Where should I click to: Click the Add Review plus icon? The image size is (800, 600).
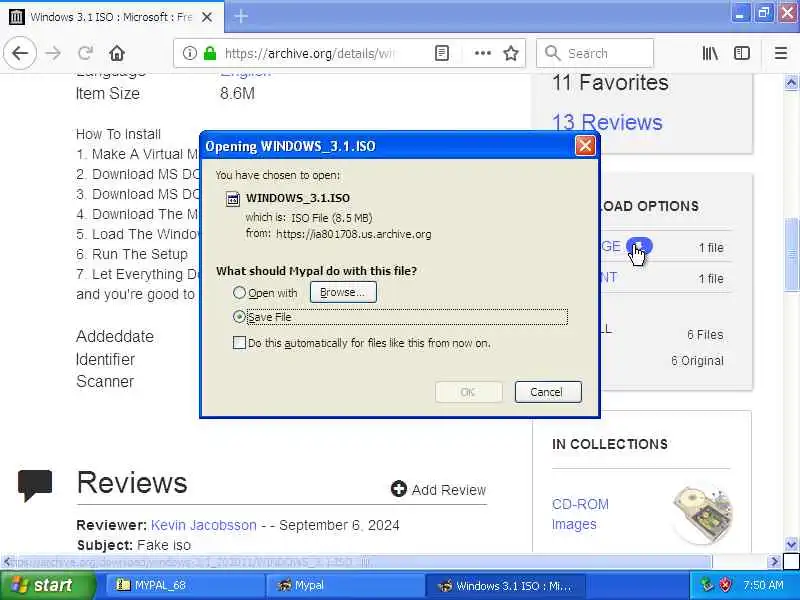398,489
